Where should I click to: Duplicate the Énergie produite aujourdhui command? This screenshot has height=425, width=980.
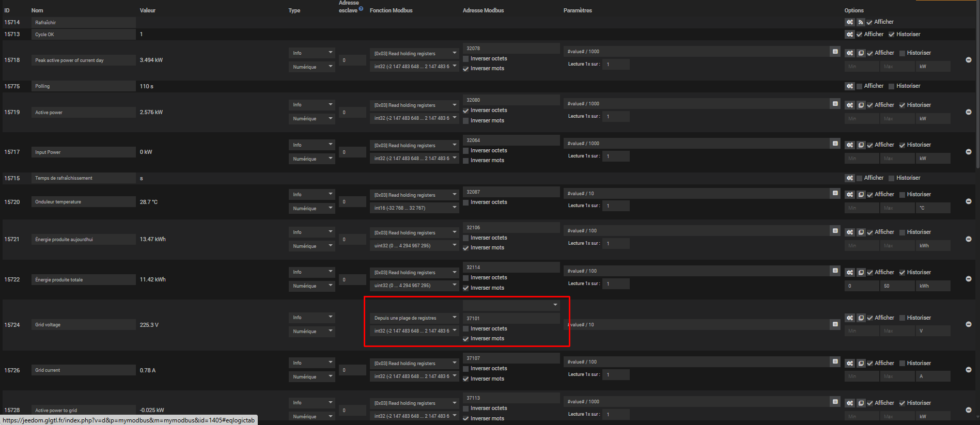(x=861, y=232)
